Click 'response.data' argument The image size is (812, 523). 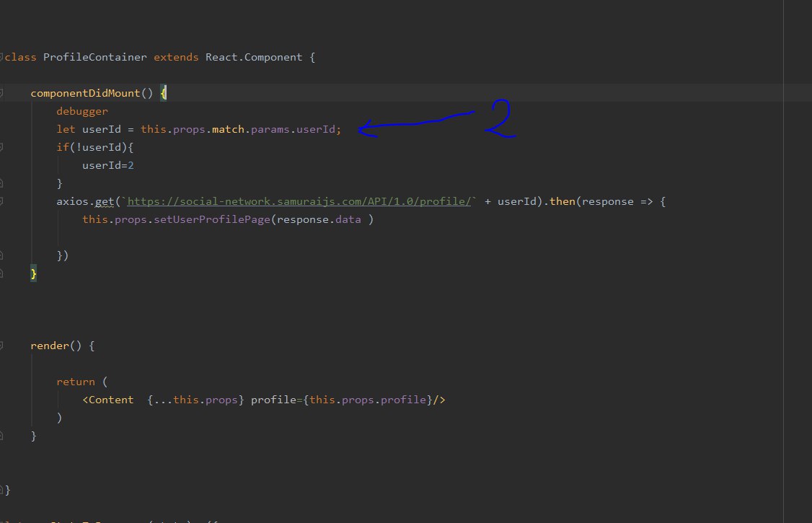point(319,219)
